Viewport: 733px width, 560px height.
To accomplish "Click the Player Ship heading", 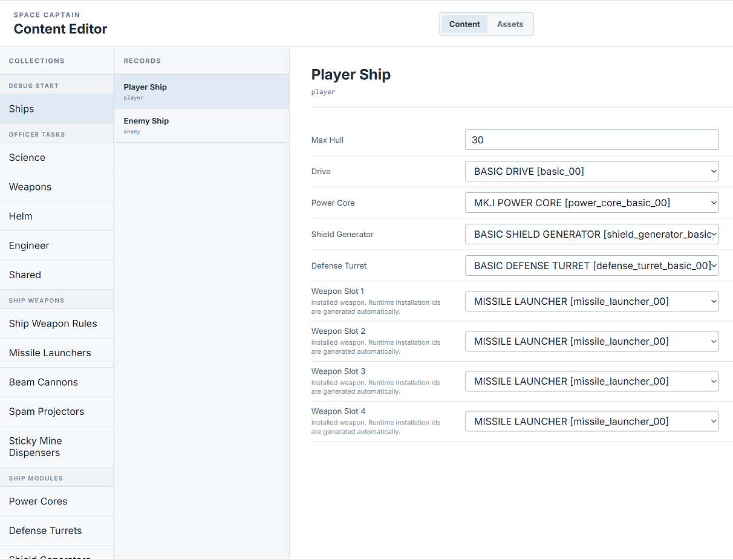I will point(351,74).
